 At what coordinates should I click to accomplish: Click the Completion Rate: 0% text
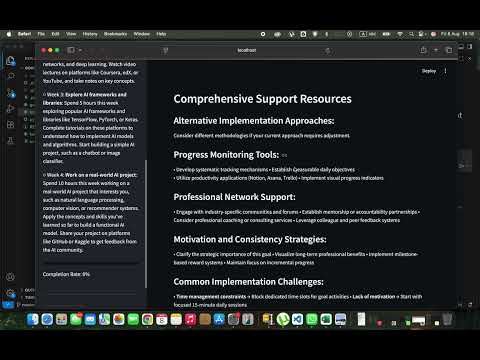[66, 274]
